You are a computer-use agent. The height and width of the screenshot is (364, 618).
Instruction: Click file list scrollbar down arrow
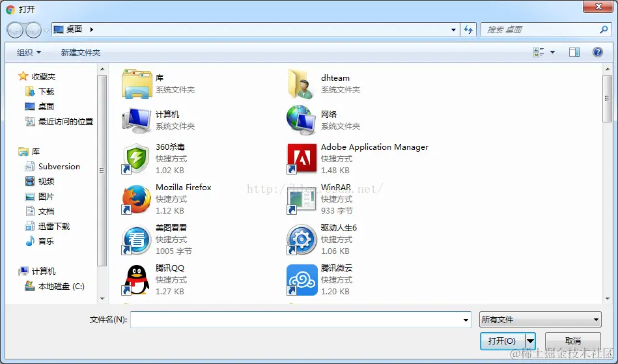[x=608, y=299]
